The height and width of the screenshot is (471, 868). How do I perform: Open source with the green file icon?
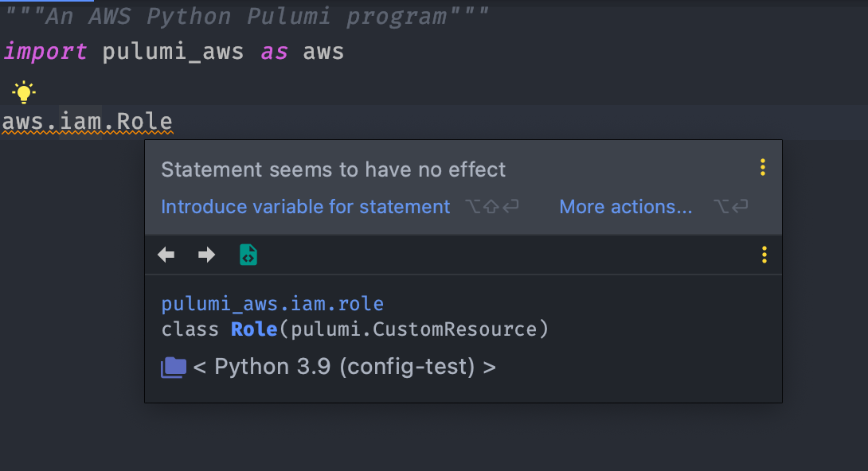248,255
